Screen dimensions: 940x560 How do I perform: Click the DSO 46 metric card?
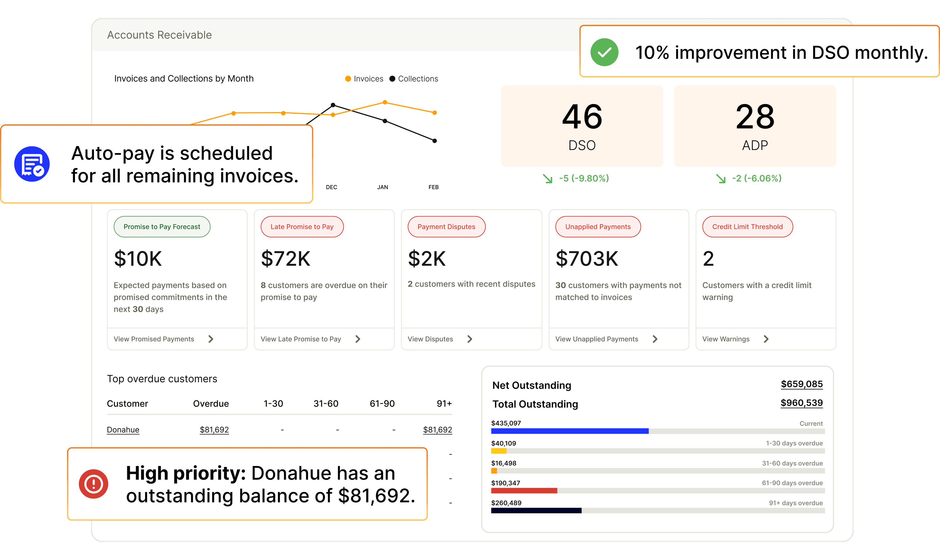[582, 126]
